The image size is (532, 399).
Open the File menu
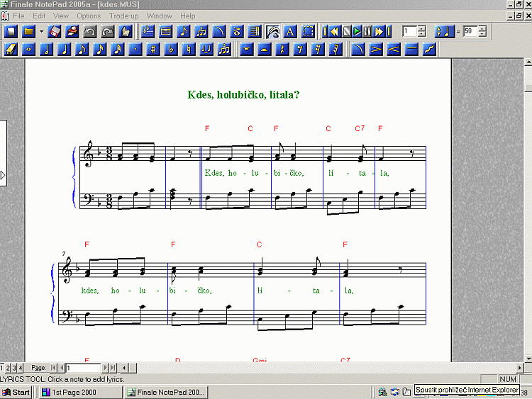(18, 16)
